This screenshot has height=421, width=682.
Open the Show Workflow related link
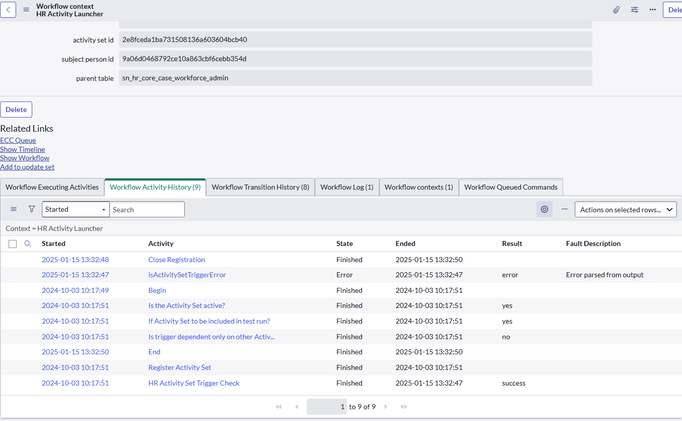(25, 158)
